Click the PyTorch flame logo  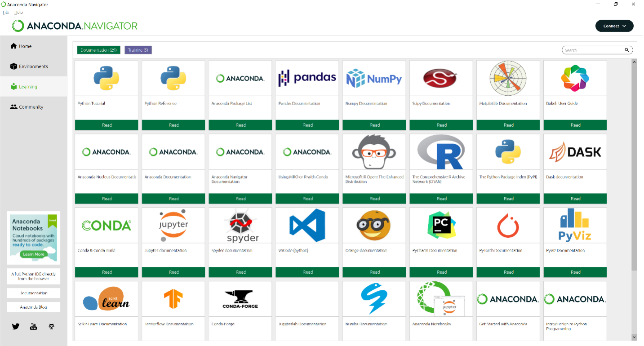click(508, 226)
